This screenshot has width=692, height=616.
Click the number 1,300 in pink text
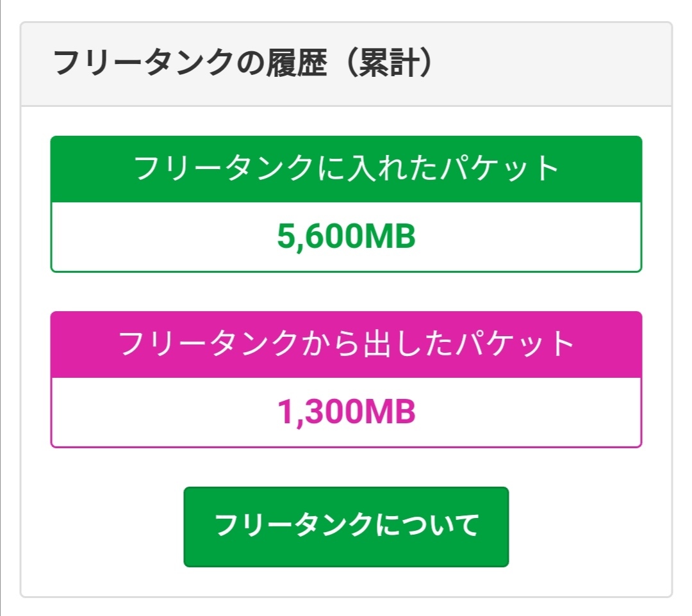(x=319, y=412)
